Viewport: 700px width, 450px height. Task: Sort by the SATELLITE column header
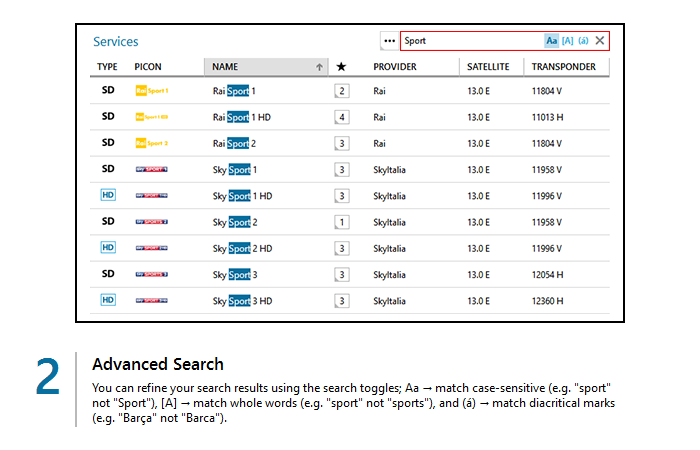488,67
